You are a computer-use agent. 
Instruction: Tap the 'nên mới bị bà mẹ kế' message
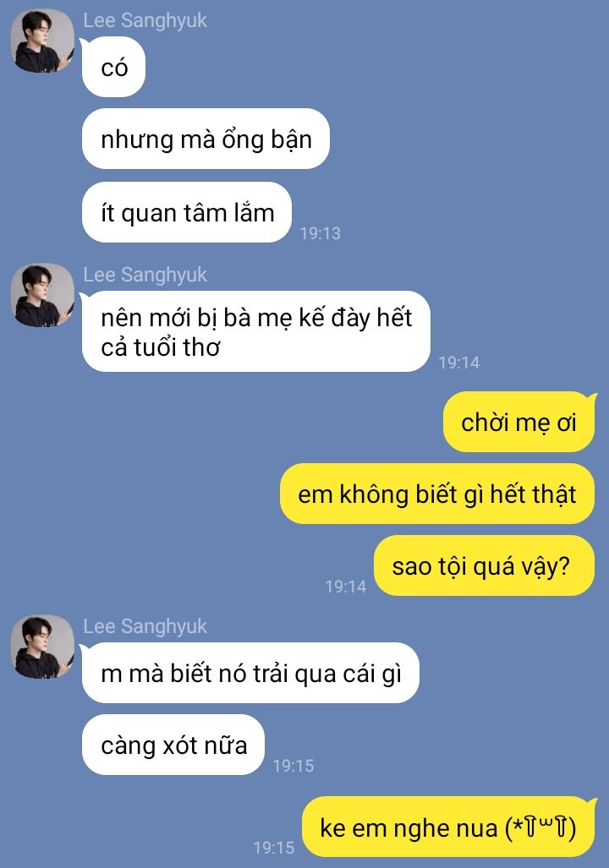pos(256,331)
